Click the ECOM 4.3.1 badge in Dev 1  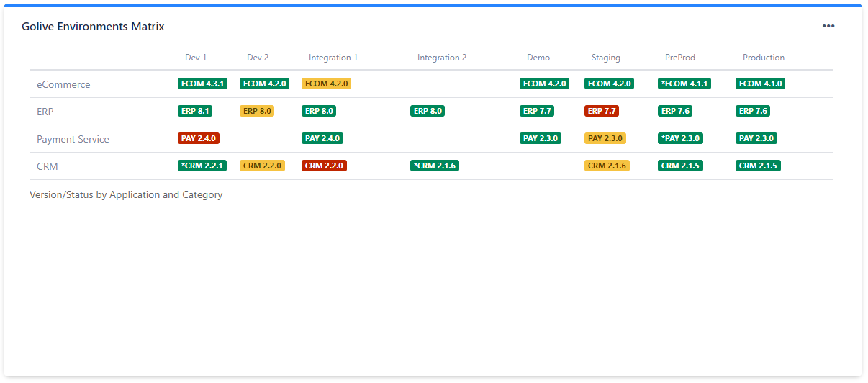pyautogui.click(x=202, y=84)
